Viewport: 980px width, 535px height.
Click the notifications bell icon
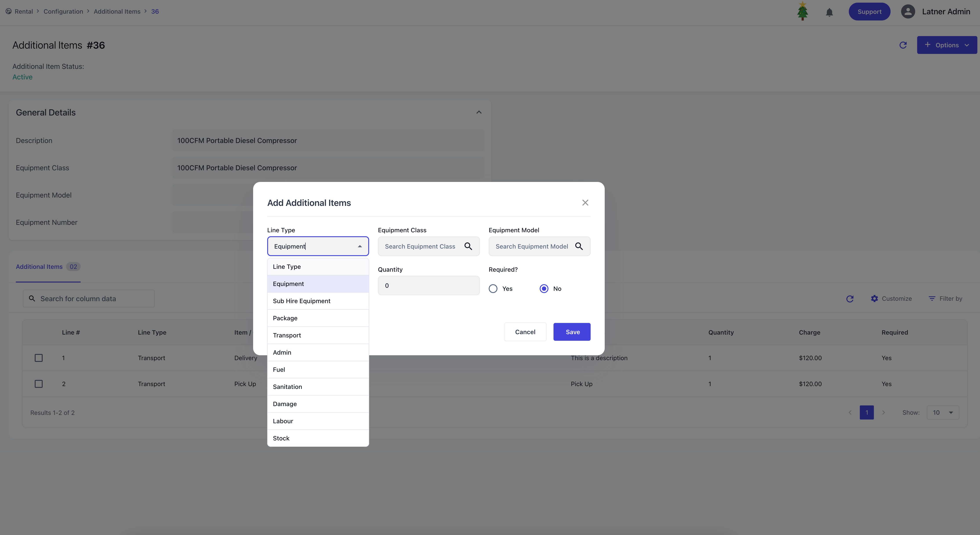click(829, 12)
